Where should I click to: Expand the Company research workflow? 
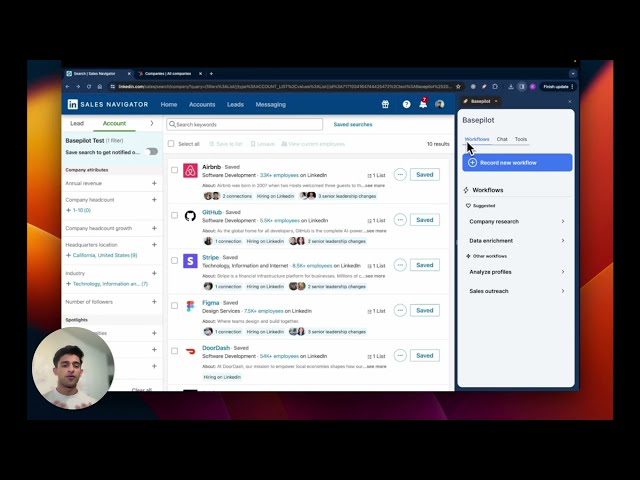[x=517, y=222]
